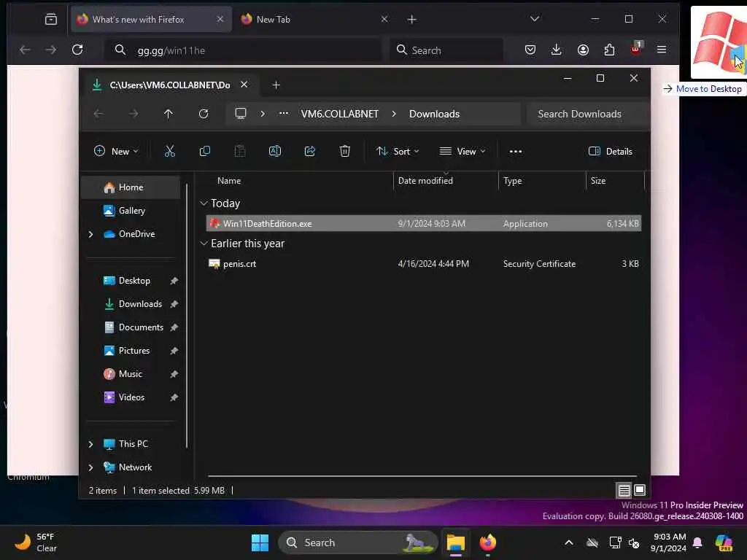The width and height of the screenshot is (747, 560).
Task: Expand the This PC tree node
Action: (90, 444)
